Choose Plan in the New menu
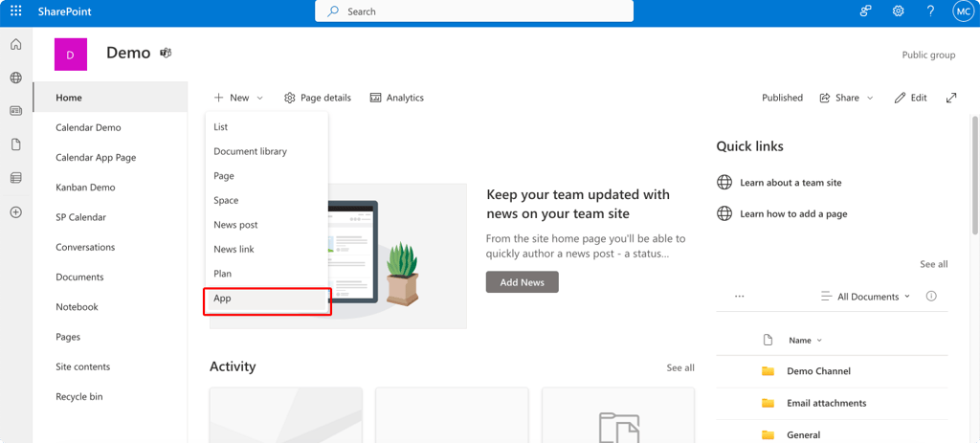The width and height of the screenshot is (980, 443). (x=267, y=273)
